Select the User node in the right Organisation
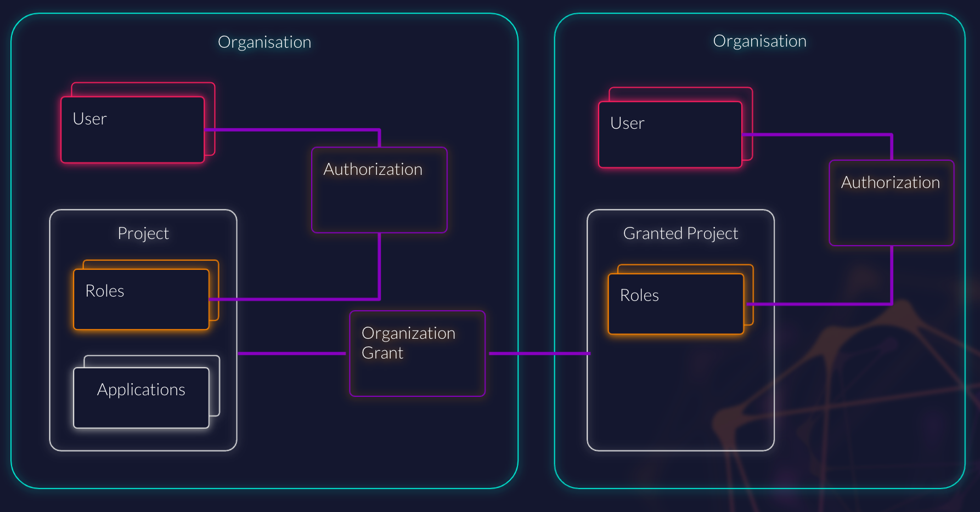The image size is (980, 512). coord(670,133)
